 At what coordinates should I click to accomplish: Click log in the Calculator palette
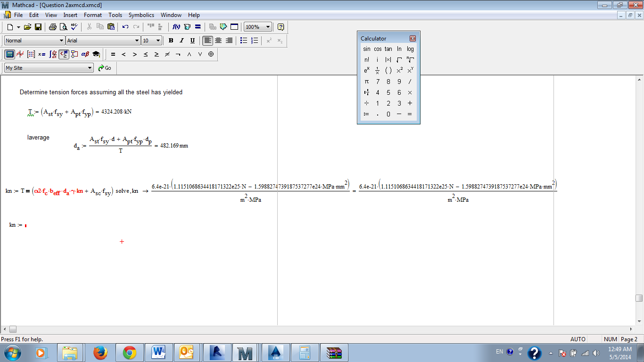(x=410, y=49)
